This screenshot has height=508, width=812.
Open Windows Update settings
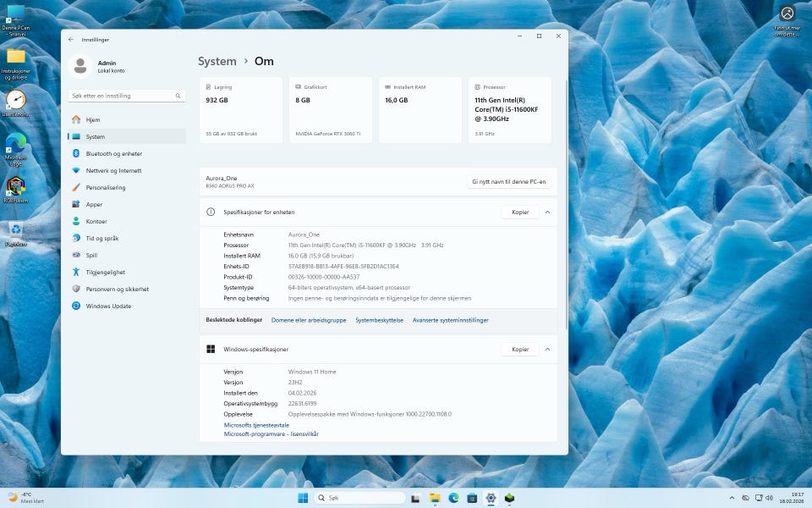(x=126, y=306)
